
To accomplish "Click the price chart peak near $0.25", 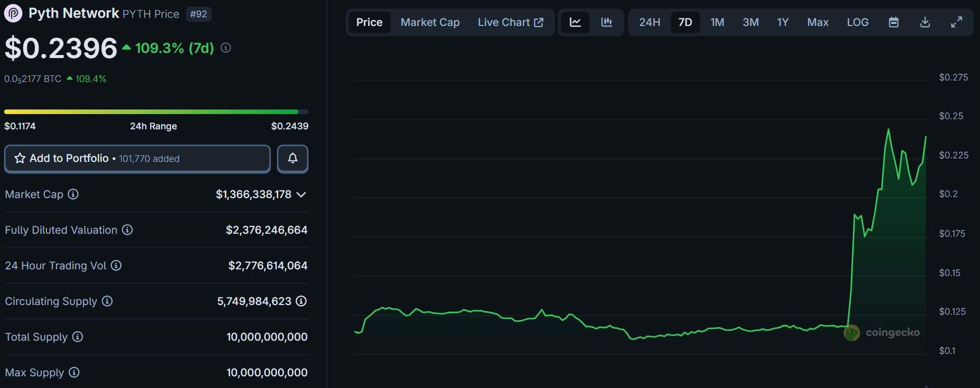I will pyautogui.click(x=888, y=129).
